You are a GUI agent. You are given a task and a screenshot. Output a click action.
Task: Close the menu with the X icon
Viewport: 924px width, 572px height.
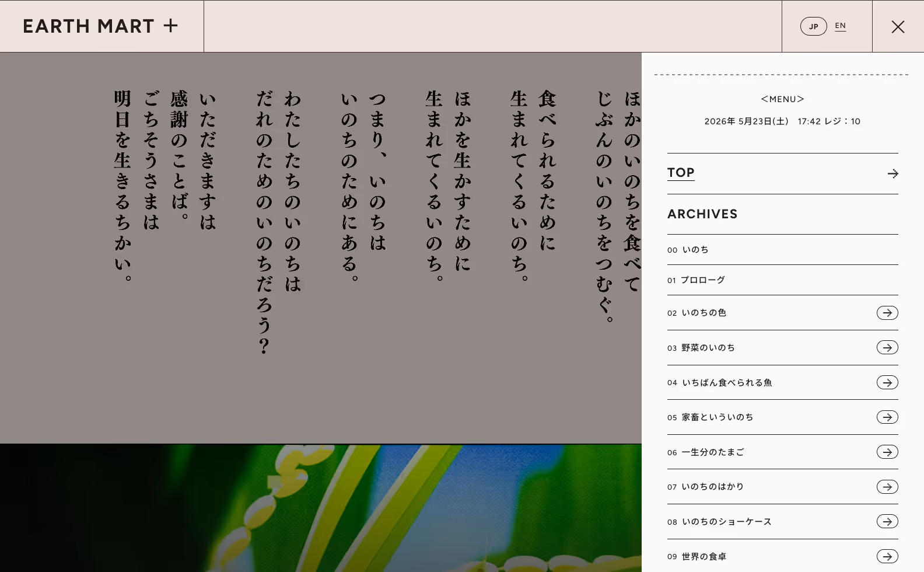point(898,26)
